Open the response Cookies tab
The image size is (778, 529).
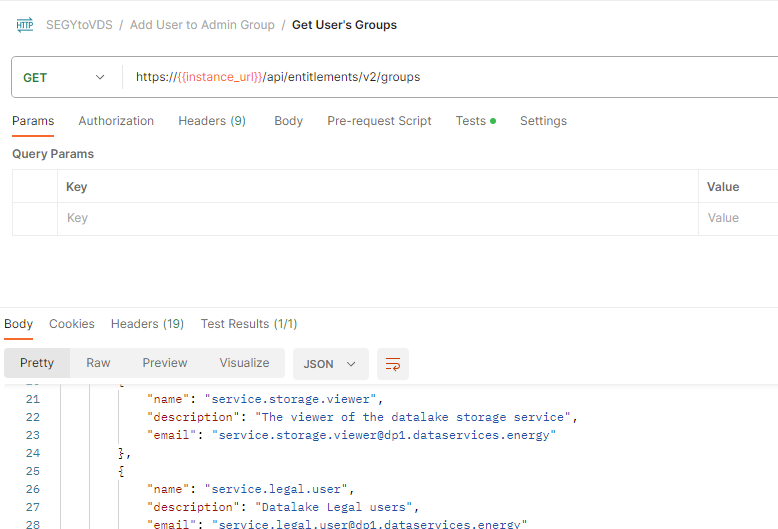(71, 324)
